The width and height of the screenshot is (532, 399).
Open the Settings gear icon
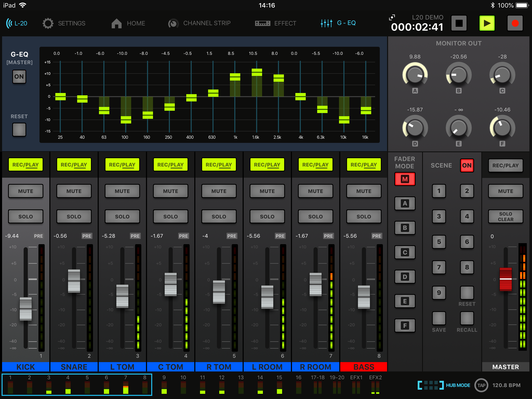click(48, 23)
